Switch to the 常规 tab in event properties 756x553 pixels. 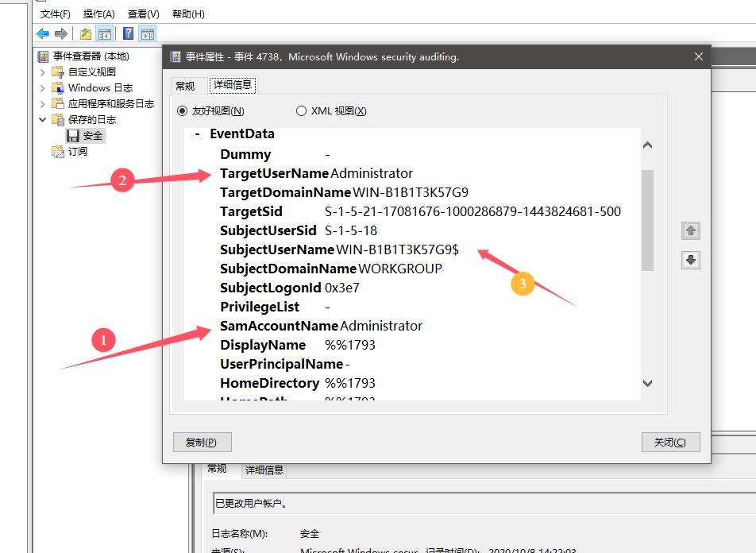point(185,86)
